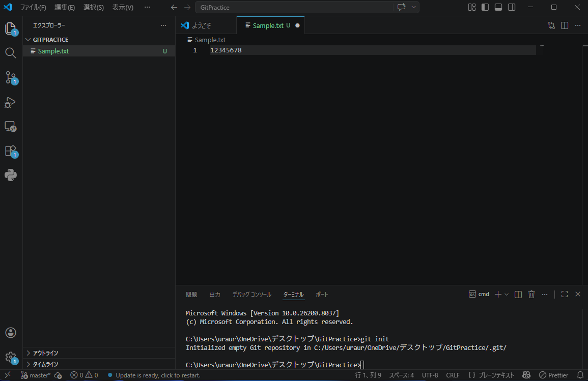The width and height of the screenshot is (588, 381).
Task: Open the Extensions view icon
Action: [x=11, y=151]
